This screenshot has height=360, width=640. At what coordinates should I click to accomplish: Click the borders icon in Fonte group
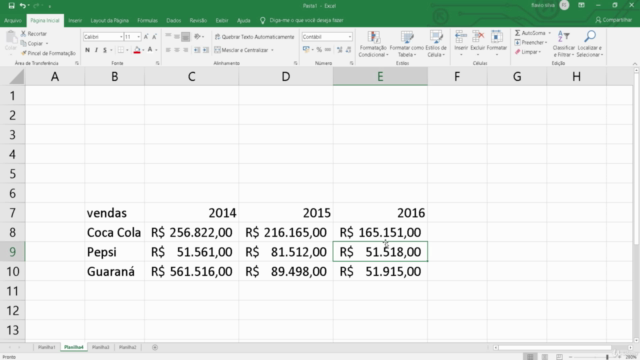coord(121,50)
